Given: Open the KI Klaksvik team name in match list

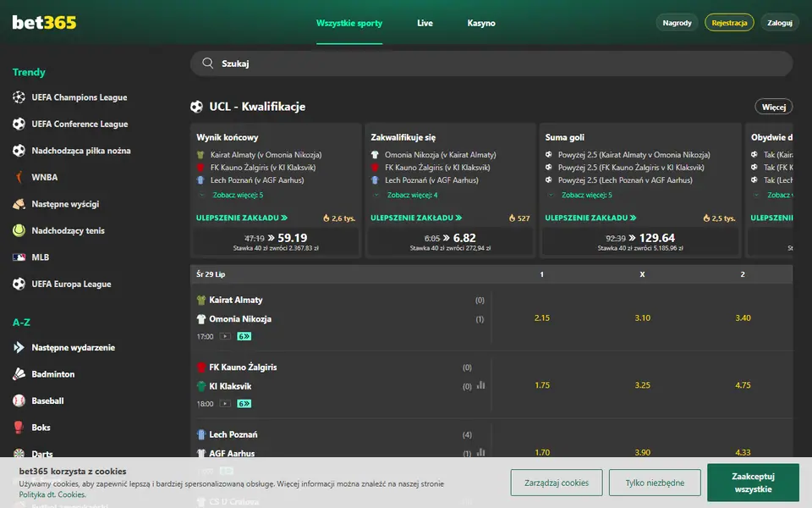Looking at the screenshot, I should click(x=230, y=386).
